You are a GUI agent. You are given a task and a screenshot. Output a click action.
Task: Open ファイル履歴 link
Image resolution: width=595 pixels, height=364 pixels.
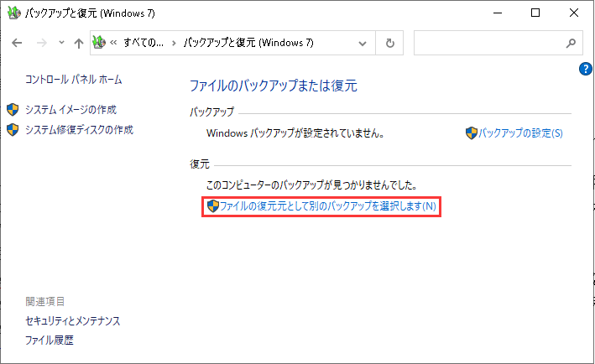(50, 341)
